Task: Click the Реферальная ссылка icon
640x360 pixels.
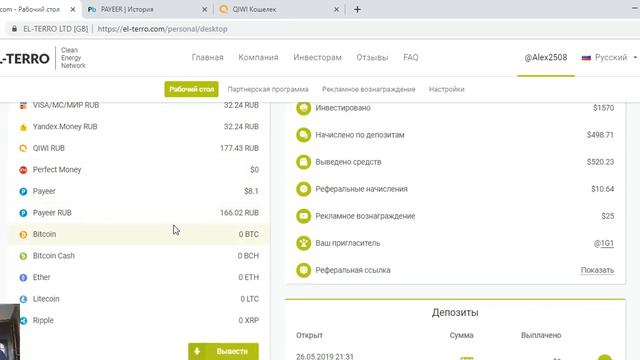Action: pos(303,270)
